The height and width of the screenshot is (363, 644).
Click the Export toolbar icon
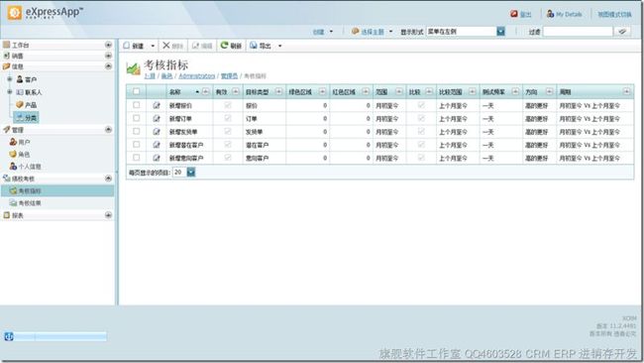point(254,46)
